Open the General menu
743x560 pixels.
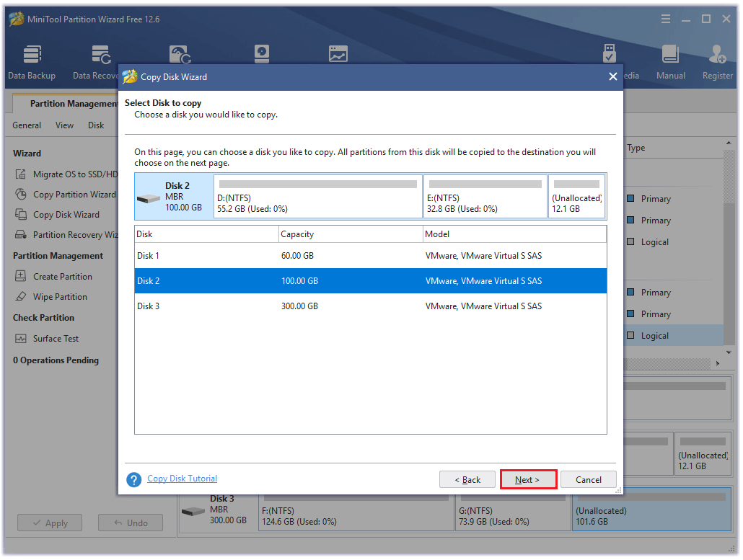27,125
